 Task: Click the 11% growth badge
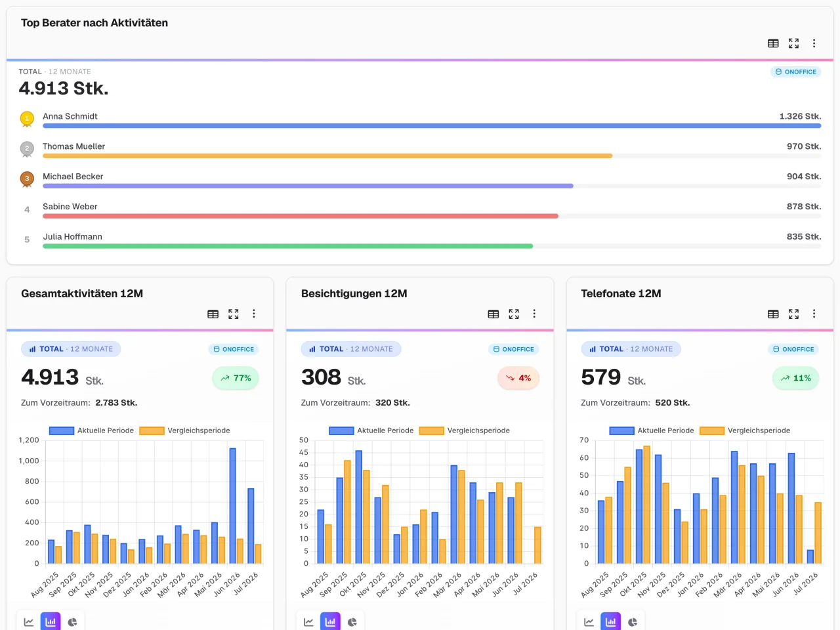796,378
